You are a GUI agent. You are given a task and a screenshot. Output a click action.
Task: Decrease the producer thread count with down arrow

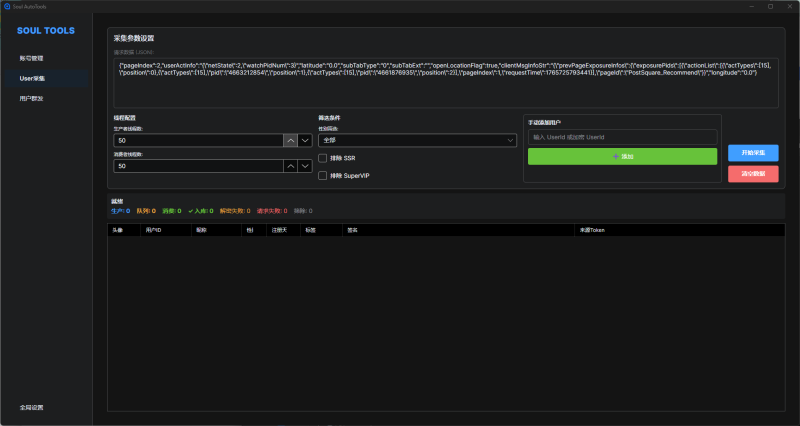pyautogui.click(x=305, y=141)
